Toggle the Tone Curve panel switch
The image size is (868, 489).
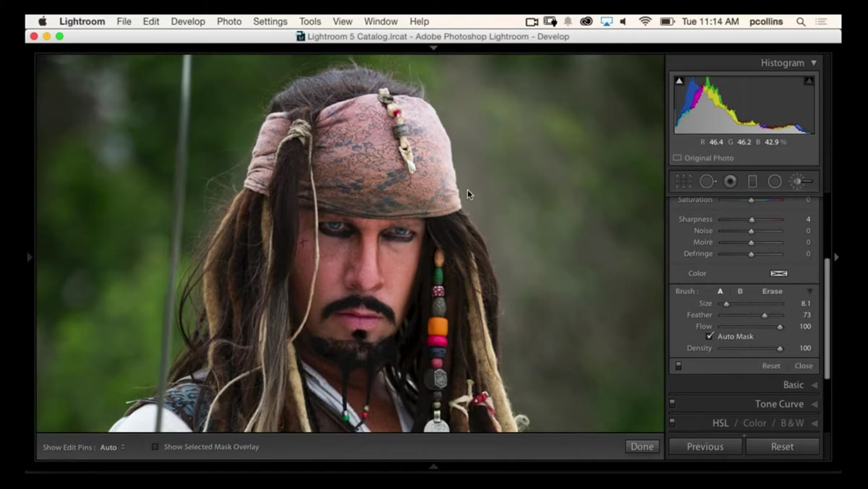pyautogui.click(x=672, y=404)
